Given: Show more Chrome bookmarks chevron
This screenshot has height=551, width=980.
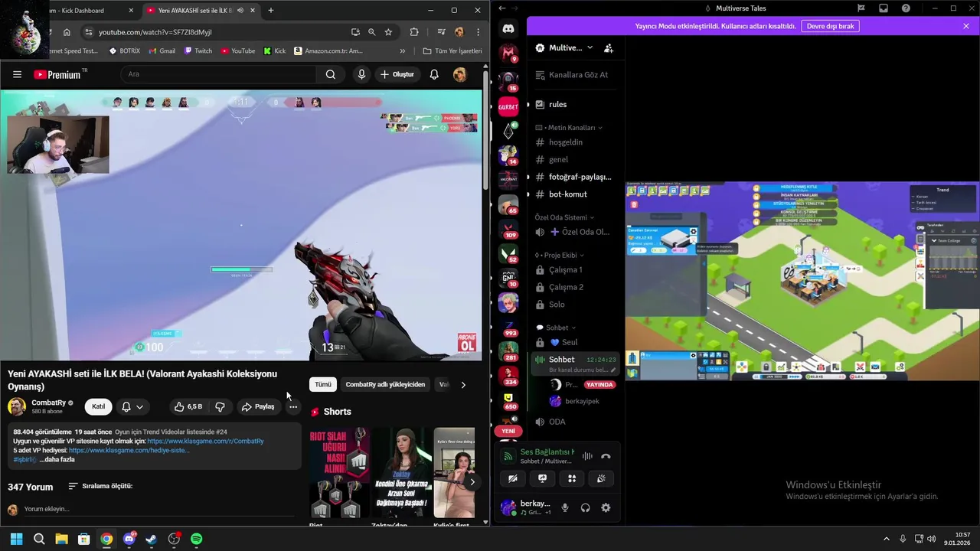Looking at the screenshot, I should [403, 51].
